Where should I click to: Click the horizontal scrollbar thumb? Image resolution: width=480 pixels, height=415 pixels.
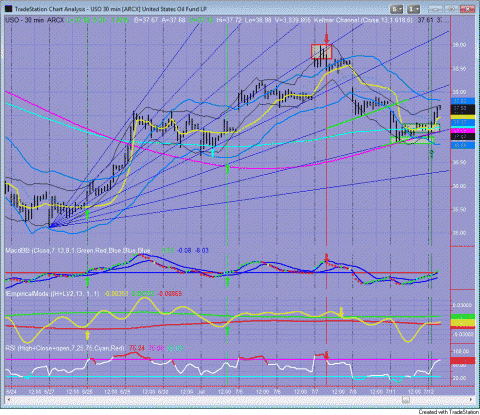(x=406, y=399)
